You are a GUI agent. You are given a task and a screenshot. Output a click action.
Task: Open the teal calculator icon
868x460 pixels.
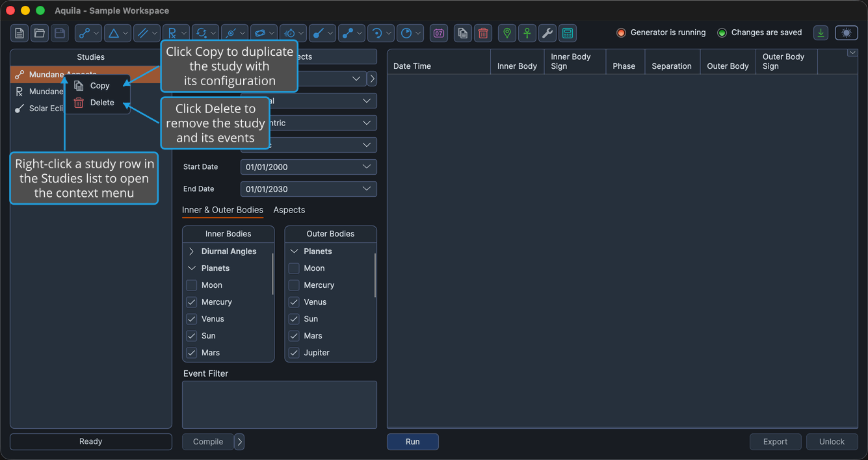(x=568, y=33)
